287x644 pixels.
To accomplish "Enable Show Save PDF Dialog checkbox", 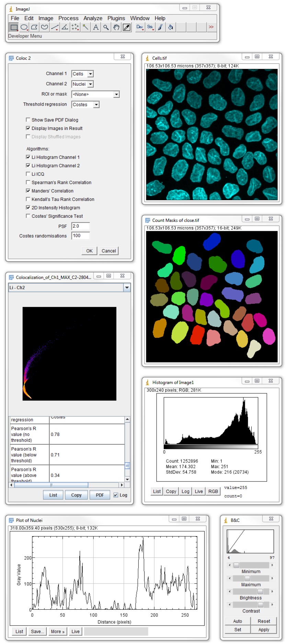I will (28, 120).
